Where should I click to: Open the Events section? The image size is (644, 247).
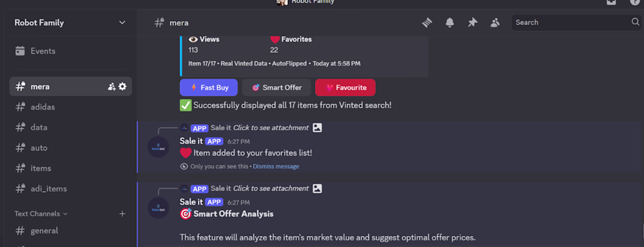[x=43, y=51]
